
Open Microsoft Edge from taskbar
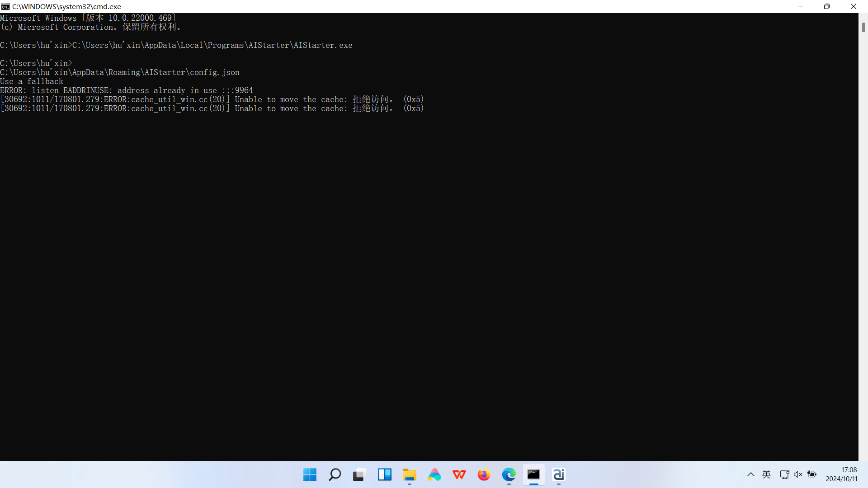click(x=509, y=474)
